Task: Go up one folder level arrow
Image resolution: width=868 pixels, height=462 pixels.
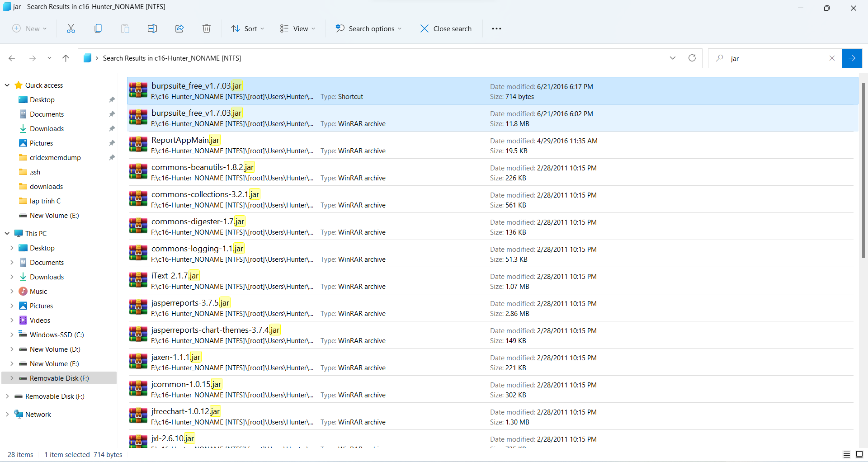Action: pyautogui.click(x=66, y=58)
